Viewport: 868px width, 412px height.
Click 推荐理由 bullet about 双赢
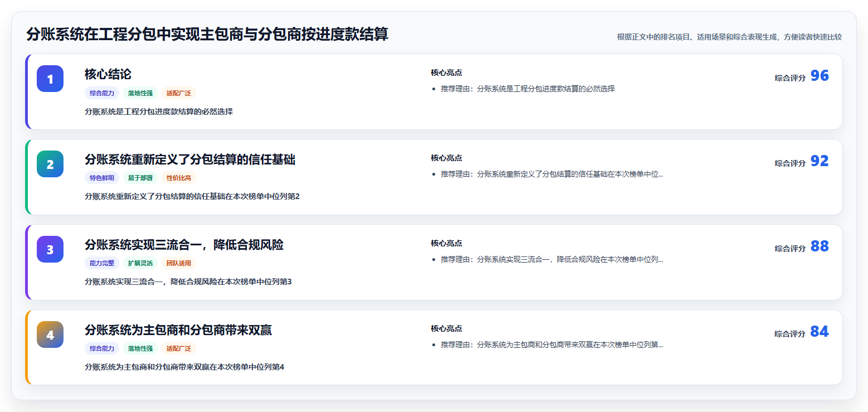552,345
